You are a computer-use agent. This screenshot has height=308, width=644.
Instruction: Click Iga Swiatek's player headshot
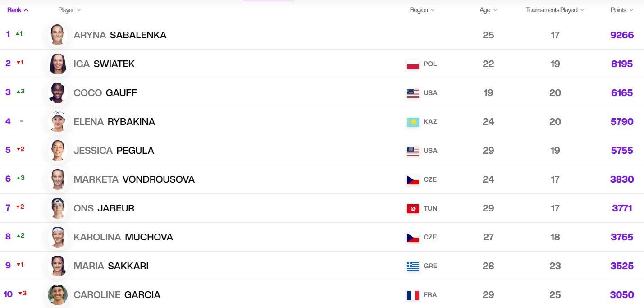[x=58, y=64]
